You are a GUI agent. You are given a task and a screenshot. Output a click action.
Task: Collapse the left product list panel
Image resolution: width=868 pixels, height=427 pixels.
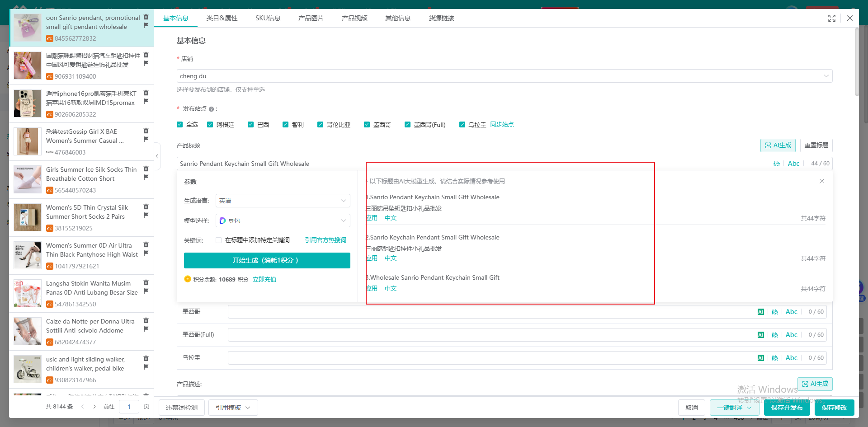pyautogui.click(x=157, y=156)
